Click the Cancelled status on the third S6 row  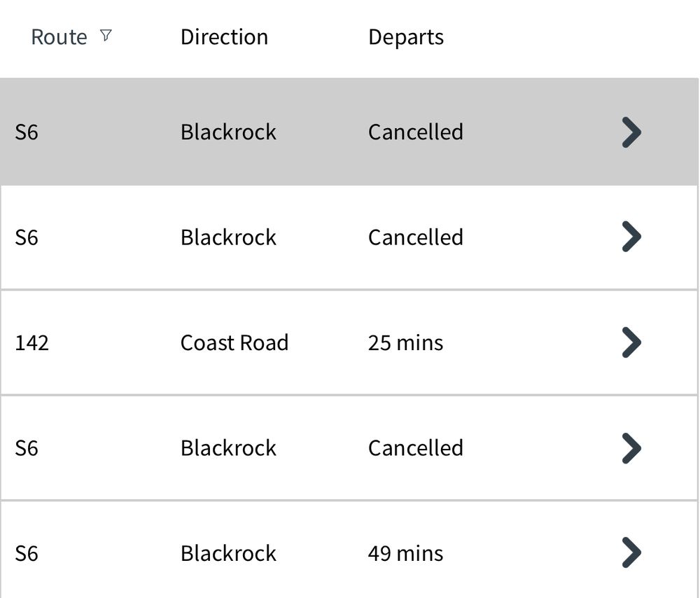click(x=416, y=447)
